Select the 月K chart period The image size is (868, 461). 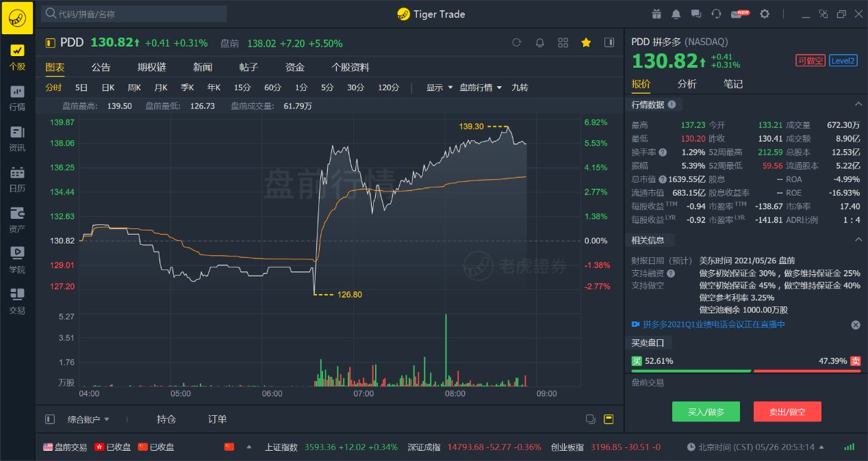tap(161, 88)
